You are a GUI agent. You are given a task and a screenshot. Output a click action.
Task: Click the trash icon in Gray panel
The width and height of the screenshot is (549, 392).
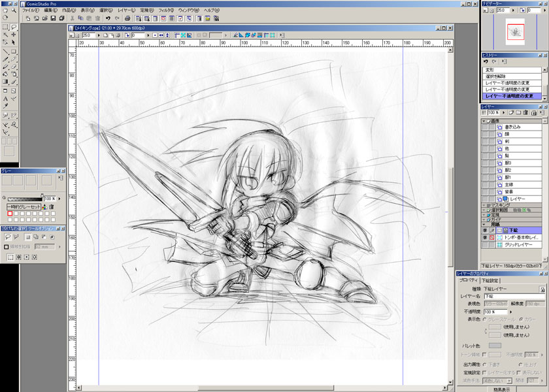tap(51, 206)
